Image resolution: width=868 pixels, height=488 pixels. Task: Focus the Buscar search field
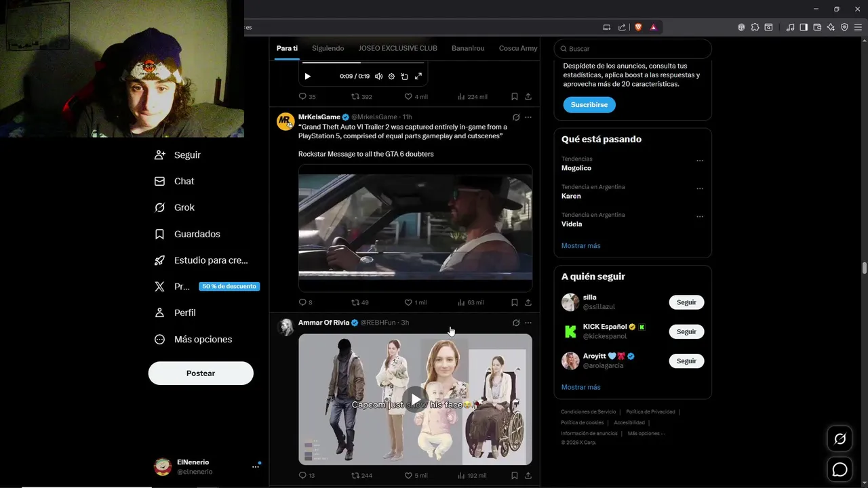coord(633,49)
